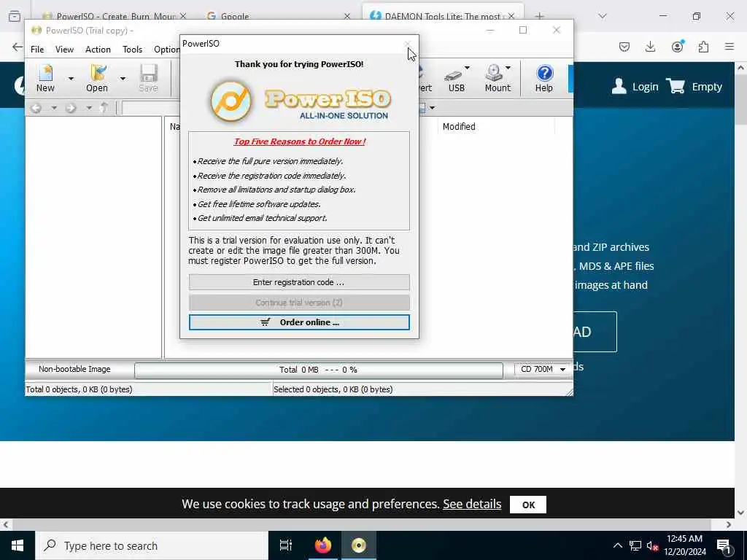747x560 pixels.
Task: Expand the USB dropdown arrow
Action: point(467,68)
